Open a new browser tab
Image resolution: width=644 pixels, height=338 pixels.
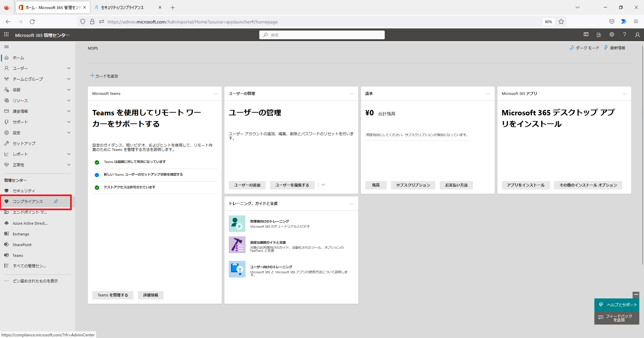pos(172,7)
